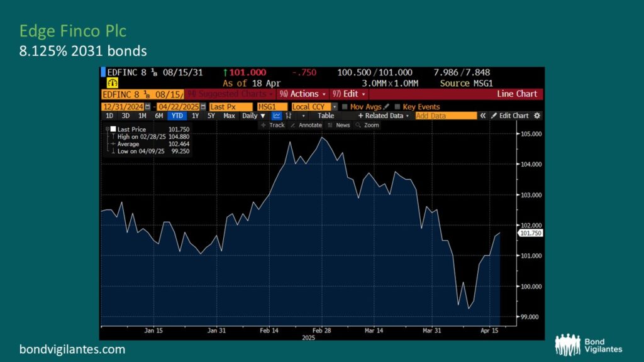644x362 pixels.
Task: Activate the Track crosshair tool
Action: click(x=273, y=125)
